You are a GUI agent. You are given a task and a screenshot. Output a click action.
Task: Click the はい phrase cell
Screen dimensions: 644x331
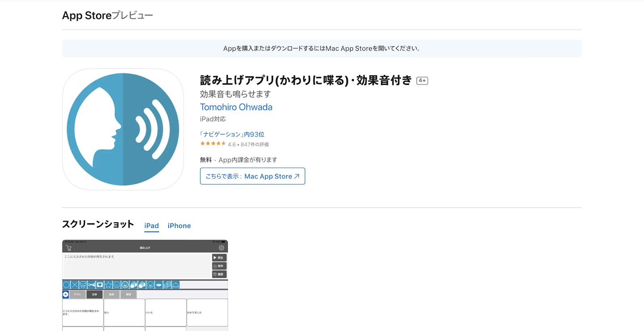(x=124, y=312)
